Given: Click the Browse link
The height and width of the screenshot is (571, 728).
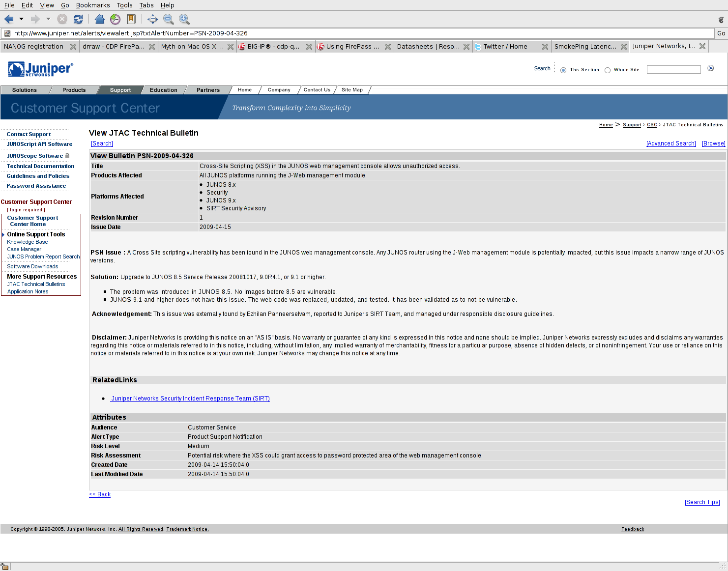Looking at the screenshot, I should click(714, 143).
